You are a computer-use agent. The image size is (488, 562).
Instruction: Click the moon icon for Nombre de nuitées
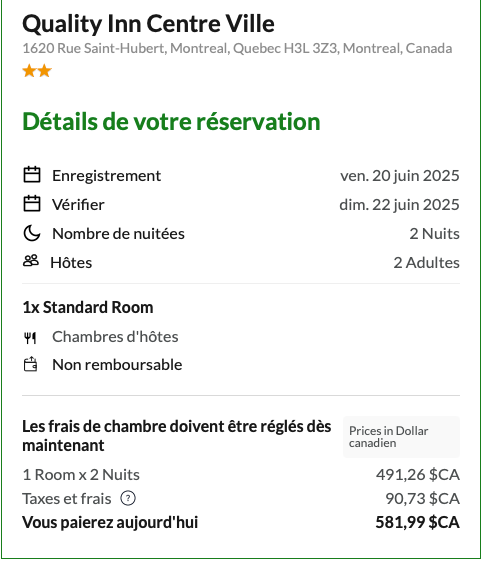click(x=32, y=234)
